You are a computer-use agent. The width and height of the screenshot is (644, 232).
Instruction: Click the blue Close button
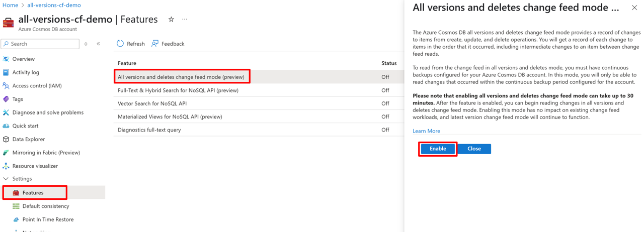click(474, 149)
